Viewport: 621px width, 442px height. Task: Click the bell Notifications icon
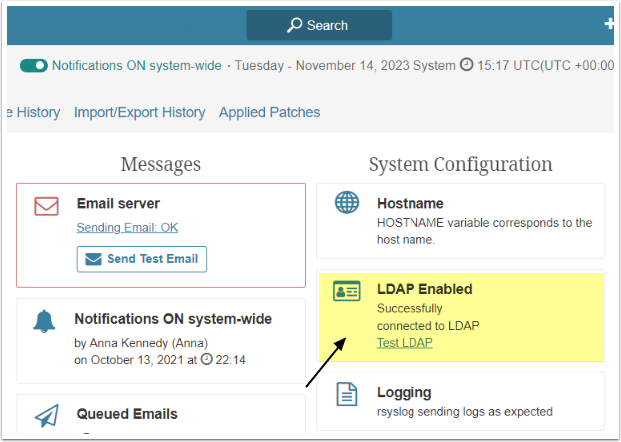pos(44,321)
